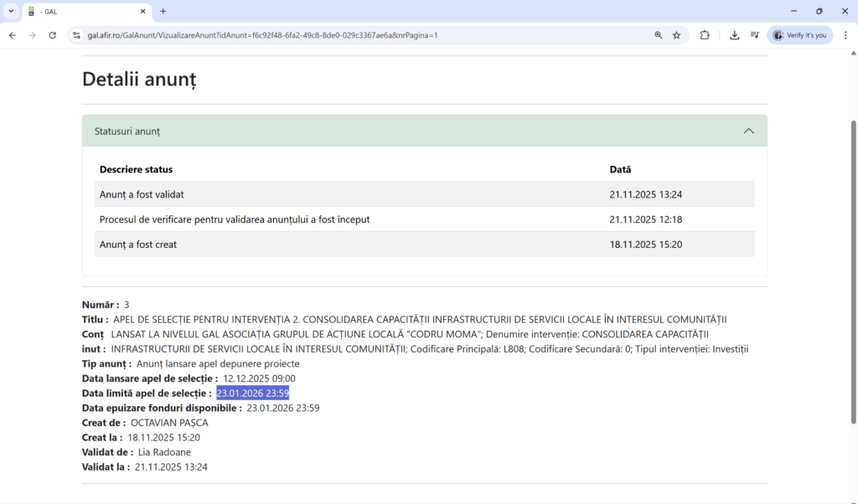Open site information icon in address bar
The height and width of the screenshot is (504, 858).
(76, 35)
